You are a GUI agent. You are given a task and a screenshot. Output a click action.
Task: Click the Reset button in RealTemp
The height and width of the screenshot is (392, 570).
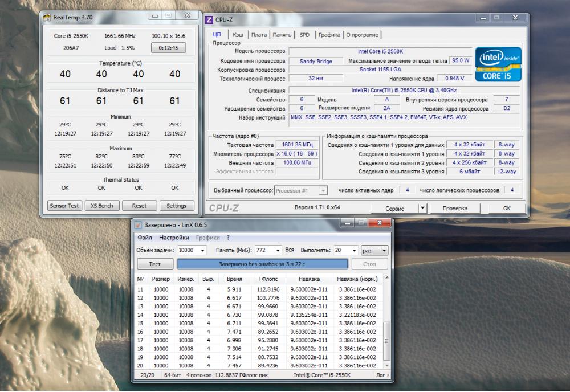[139, 206]
